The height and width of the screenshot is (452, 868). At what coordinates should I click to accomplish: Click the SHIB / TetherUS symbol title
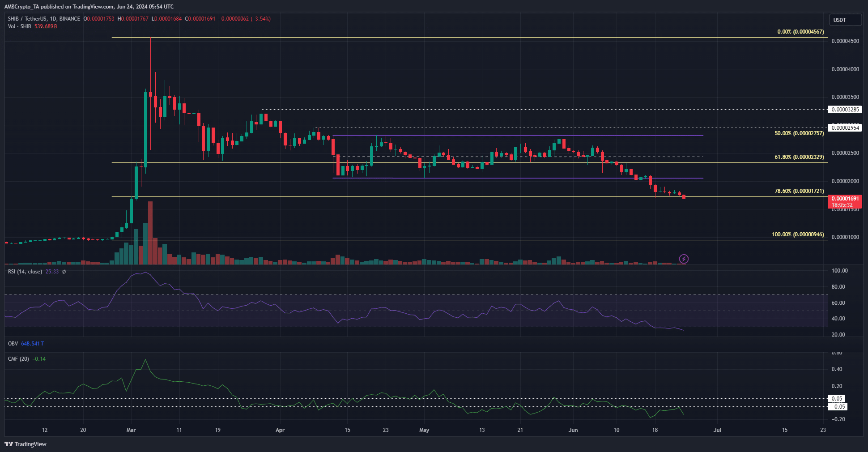click(x=44, y=19)
